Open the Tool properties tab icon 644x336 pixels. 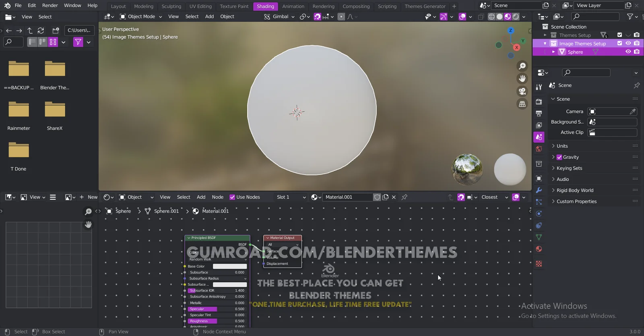click(539, 87)
